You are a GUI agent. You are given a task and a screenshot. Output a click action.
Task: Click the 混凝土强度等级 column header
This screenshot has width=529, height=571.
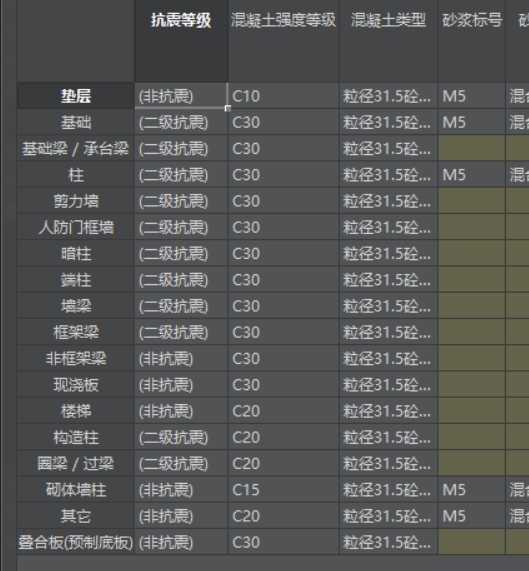(284, 41)
